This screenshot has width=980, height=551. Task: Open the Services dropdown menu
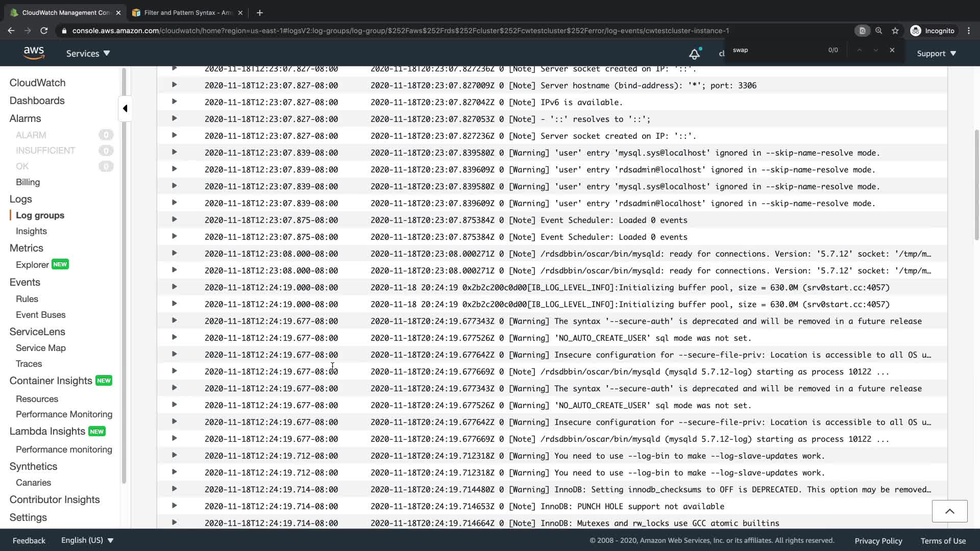coord(88,54)
